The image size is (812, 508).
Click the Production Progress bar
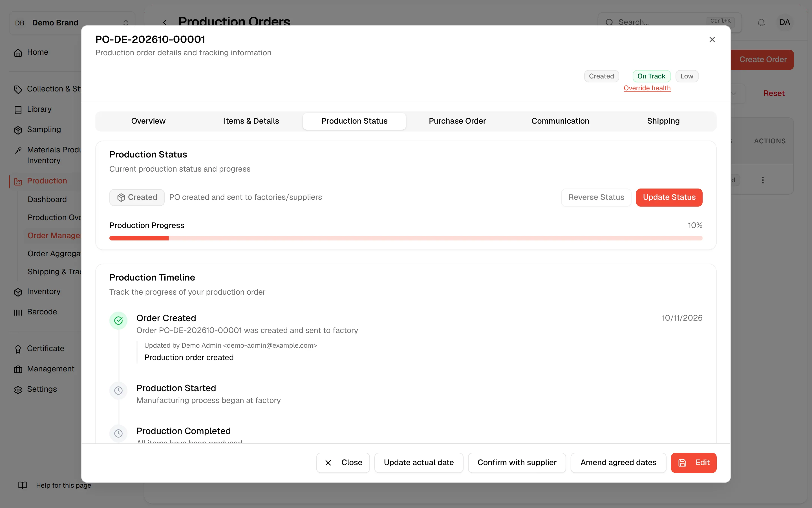pyautogui.click(x=406, y=238)
